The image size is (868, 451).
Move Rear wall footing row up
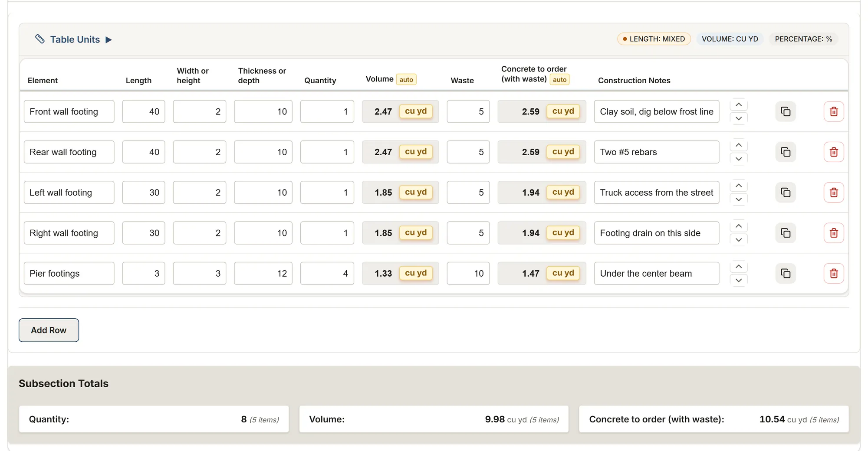click(x=739, y=145)
